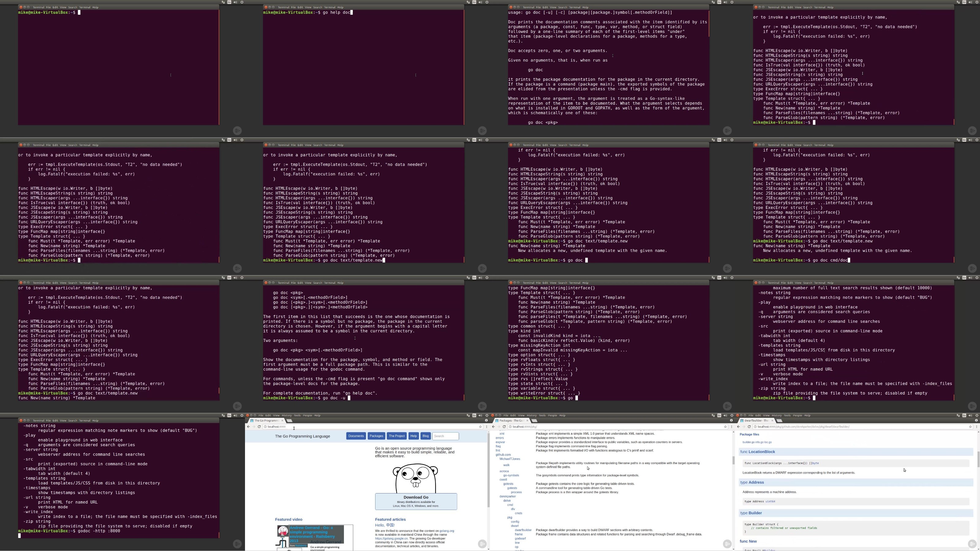
Task: Open a new tab beside 'The Go Programming' tab
Action: point(289,421)
